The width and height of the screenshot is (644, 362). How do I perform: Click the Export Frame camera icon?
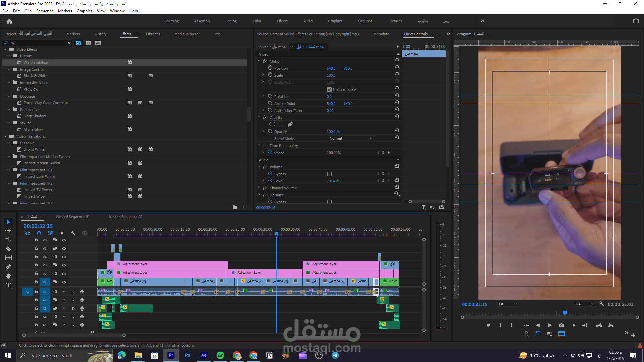[x=561, y=325]
